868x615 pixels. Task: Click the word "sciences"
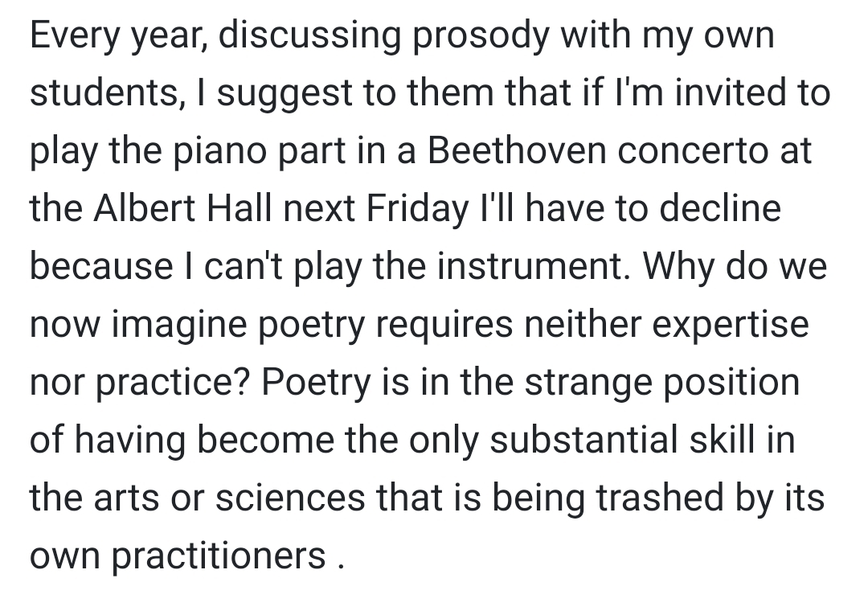pos(280,500)
